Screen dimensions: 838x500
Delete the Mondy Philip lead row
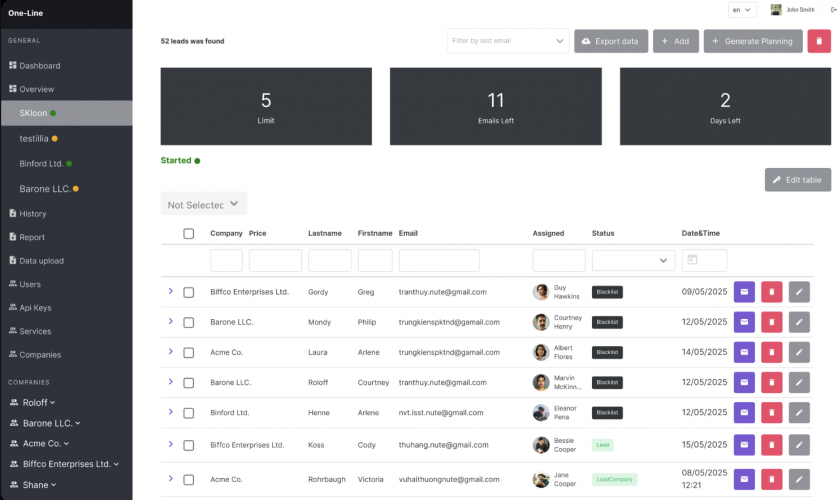772,322
